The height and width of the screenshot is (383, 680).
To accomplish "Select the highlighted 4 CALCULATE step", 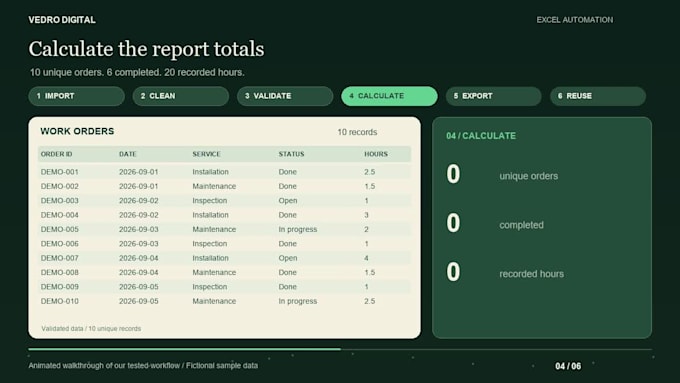I will click(389, 96).
